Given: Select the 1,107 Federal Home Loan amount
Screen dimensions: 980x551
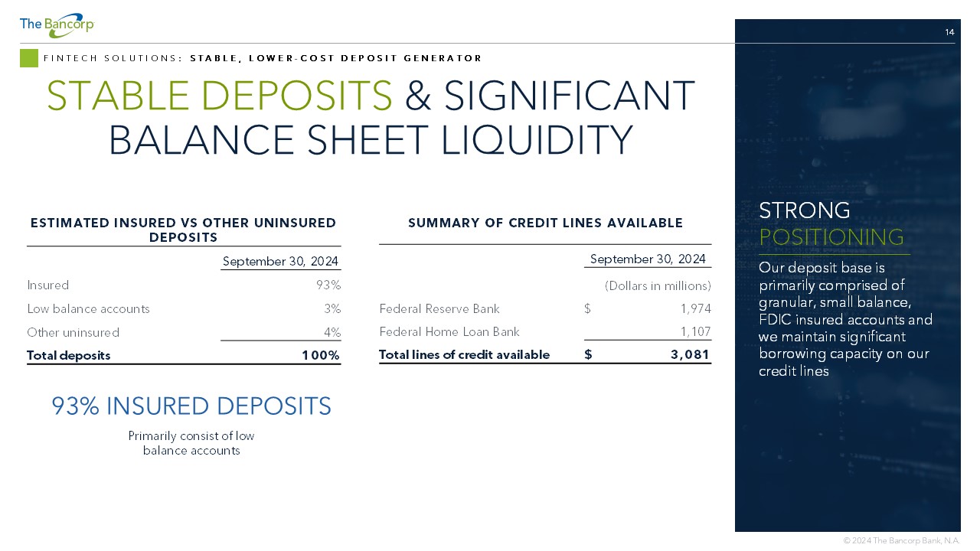Looking at the screenshot, I should click(696, 332).
